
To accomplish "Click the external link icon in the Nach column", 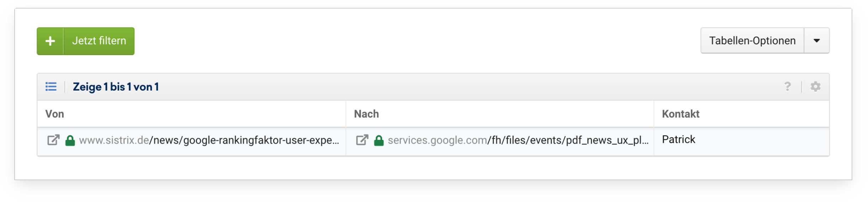I will tap(362, 140).
